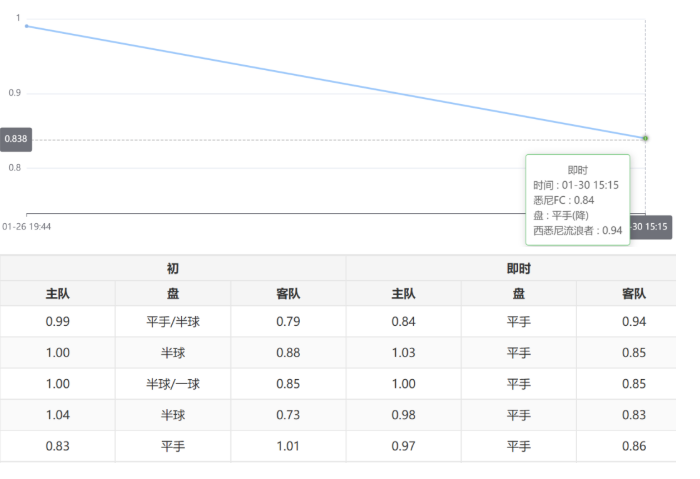Click the 0.86 live away odds cell
This screenshot has width=700, height=479.
tap(633, 446)
